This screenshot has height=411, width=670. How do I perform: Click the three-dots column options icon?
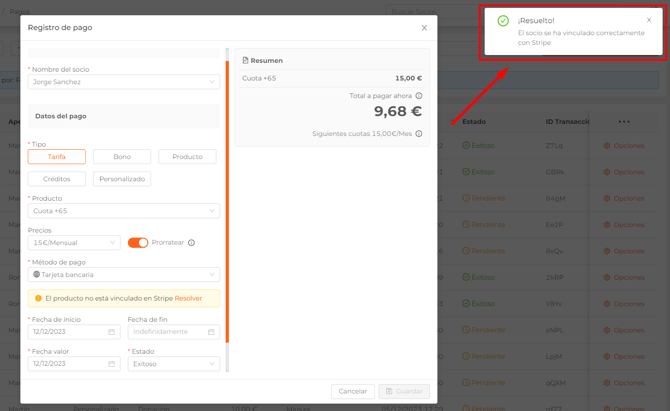pos(624,122)
